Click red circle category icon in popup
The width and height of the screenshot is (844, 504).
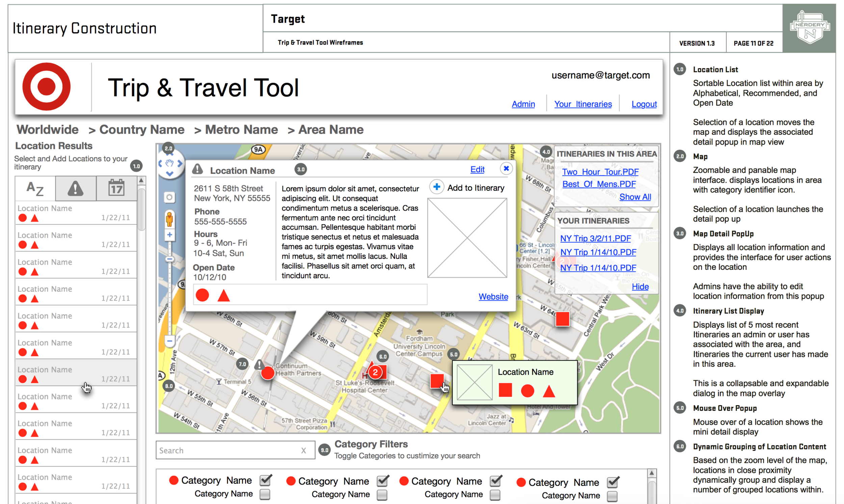[x=203, y=295]
